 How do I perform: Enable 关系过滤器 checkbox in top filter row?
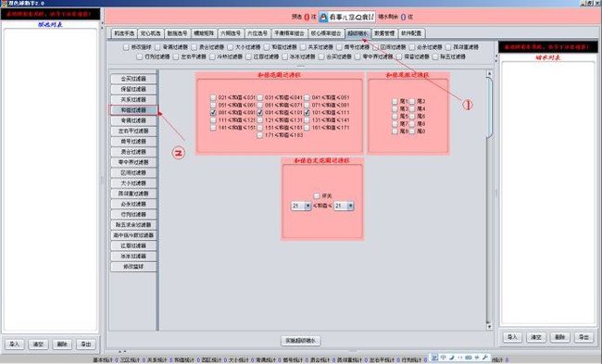tap(303, 47)
